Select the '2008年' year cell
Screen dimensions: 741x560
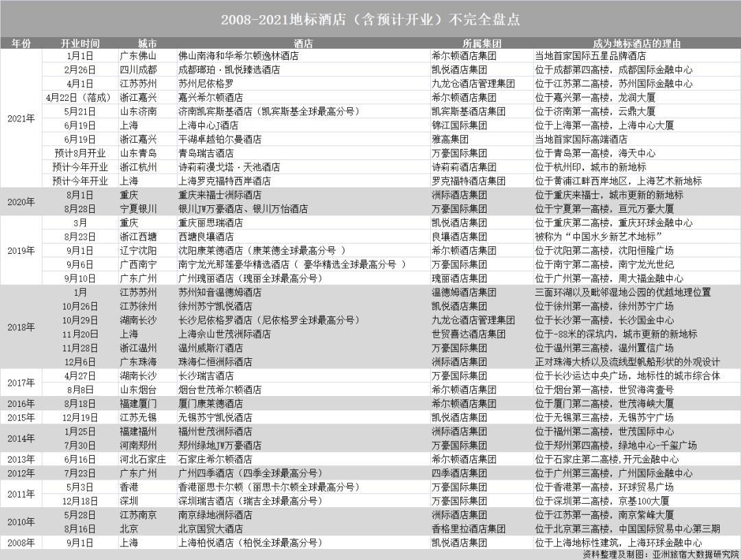[x=21, y=543]
